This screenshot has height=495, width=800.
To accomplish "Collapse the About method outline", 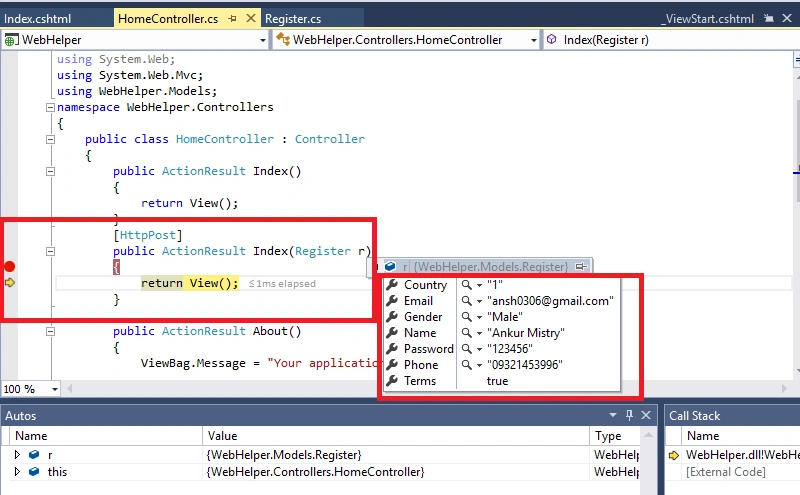I will click(x=50, y=331).
